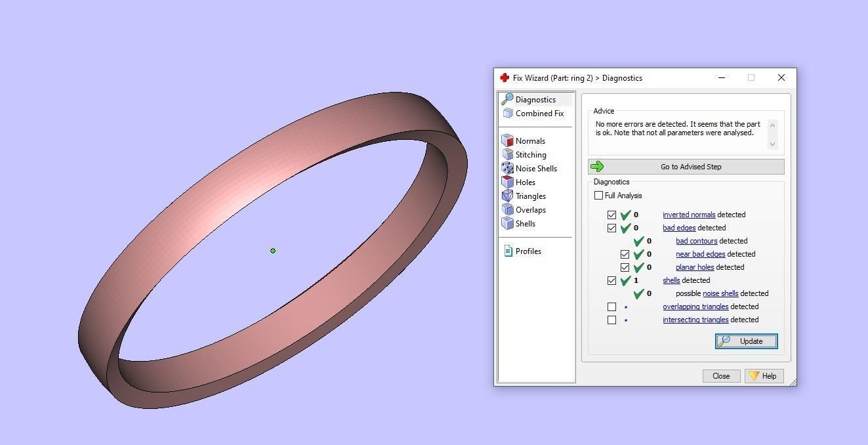Click the intersecting triangles link
The width and height of the screenshot is (868, 445).
[x=695, y=320]
